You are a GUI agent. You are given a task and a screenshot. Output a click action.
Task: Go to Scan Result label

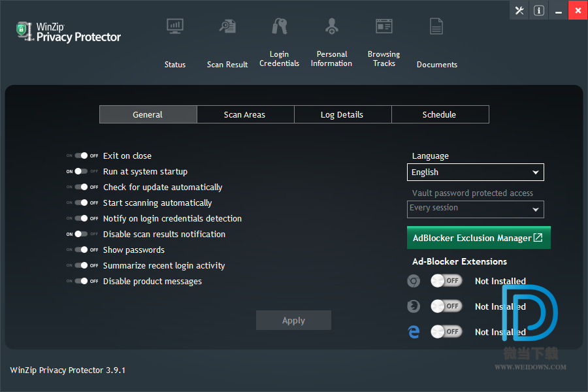(x=227, y=65)
